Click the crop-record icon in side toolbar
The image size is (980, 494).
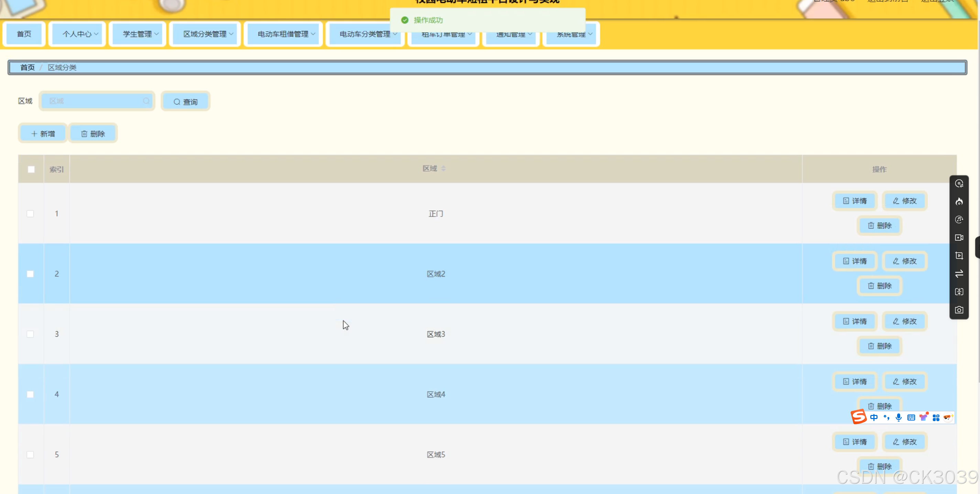click(959, 255)
